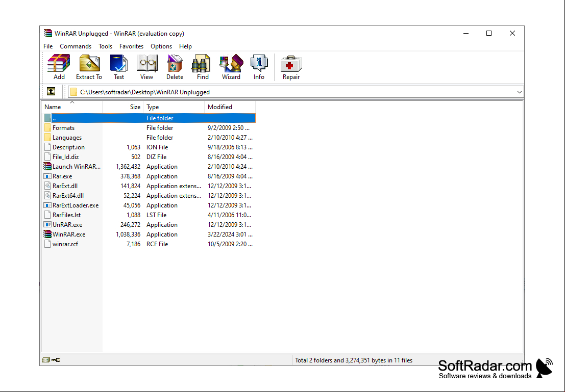Open the Options menu
Viewport: 565px width, 392px height.
pos(161,46)
